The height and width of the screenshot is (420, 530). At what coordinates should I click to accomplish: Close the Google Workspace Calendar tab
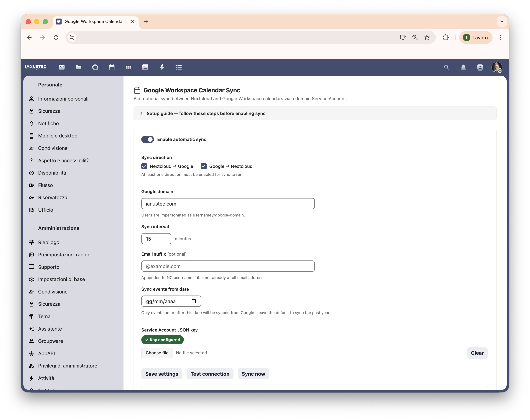point(133,22)
